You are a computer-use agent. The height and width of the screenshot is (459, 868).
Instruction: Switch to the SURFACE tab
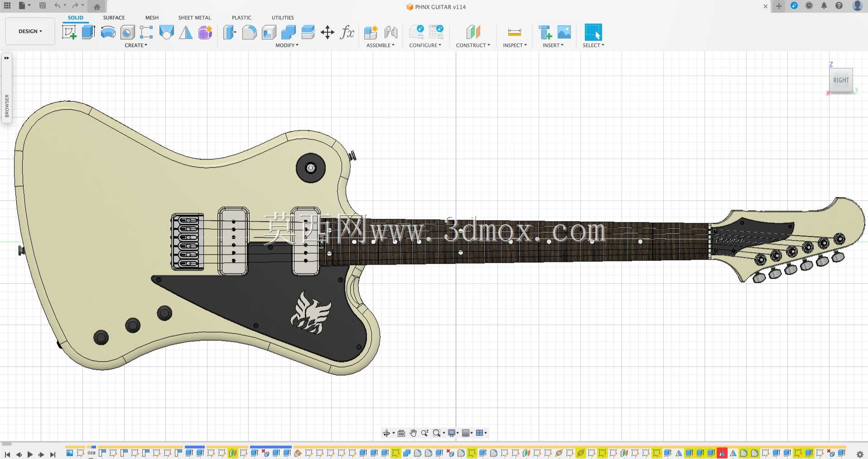114,18
